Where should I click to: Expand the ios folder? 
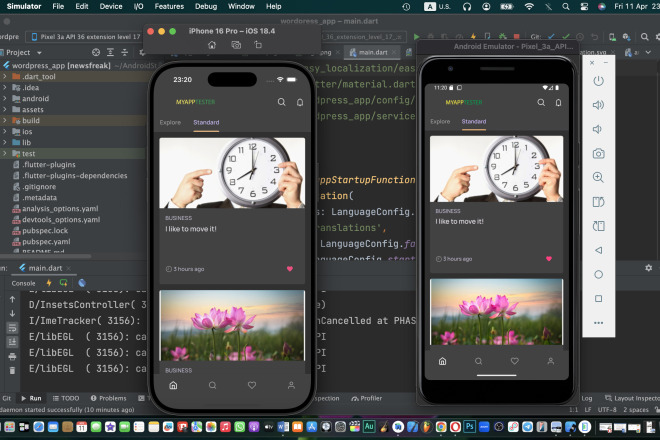(5, 131)
